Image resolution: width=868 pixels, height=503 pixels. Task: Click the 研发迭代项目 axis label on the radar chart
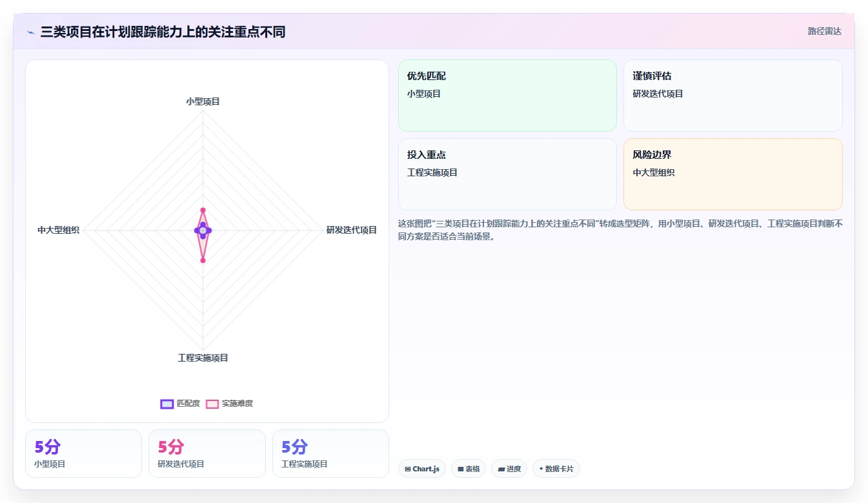[x=352, y=230]
